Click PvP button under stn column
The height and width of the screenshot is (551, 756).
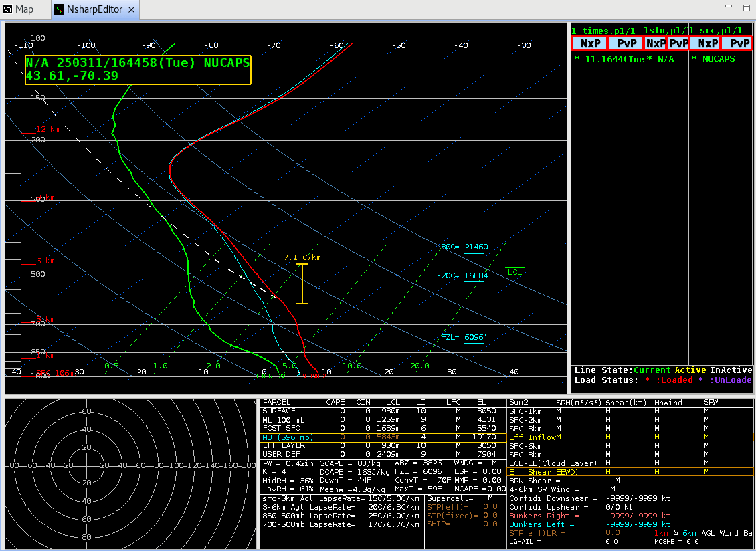(x=678, y=43)
